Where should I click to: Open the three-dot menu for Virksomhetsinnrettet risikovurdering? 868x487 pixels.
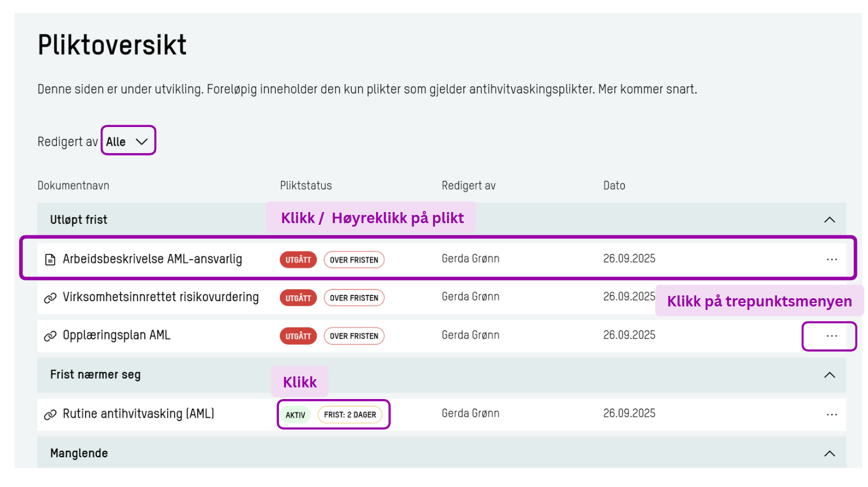831,297
